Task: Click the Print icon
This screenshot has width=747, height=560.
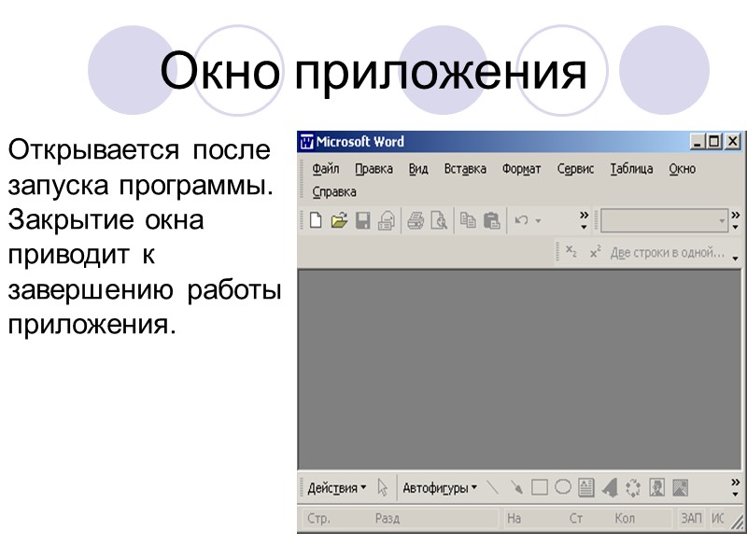Action: [416, 218]
